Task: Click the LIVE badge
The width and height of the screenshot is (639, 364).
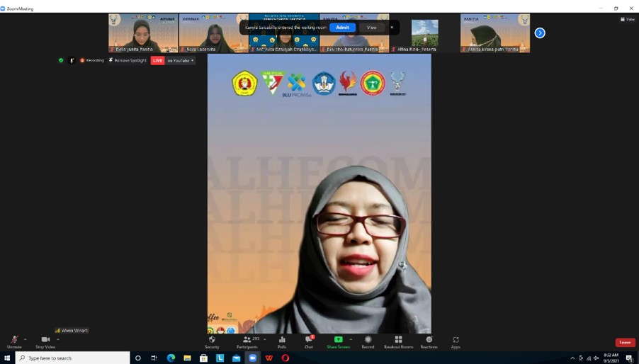Action: click(158, 60)
